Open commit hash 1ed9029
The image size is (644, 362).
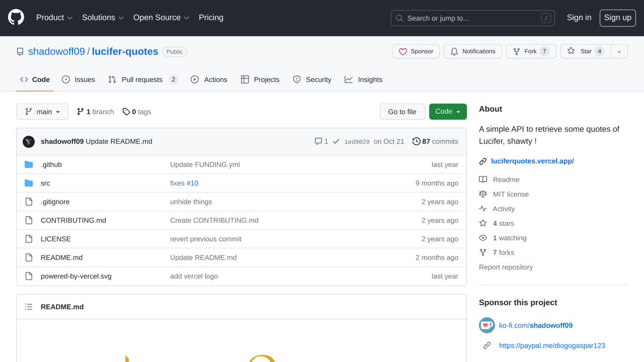pyautogui.click(x=357, y=142)
